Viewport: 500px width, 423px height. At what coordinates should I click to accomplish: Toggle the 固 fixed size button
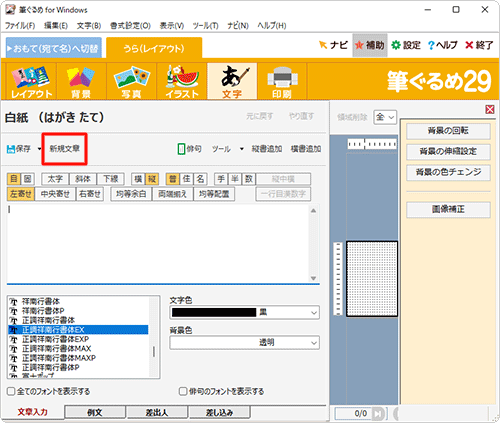pos(28,179)
